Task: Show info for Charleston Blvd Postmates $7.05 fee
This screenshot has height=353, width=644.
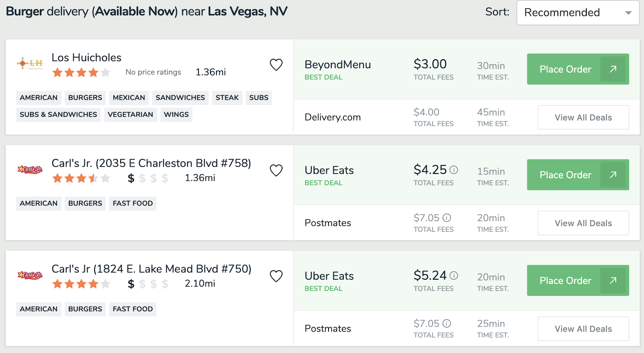Action: [x=447, y=218]
